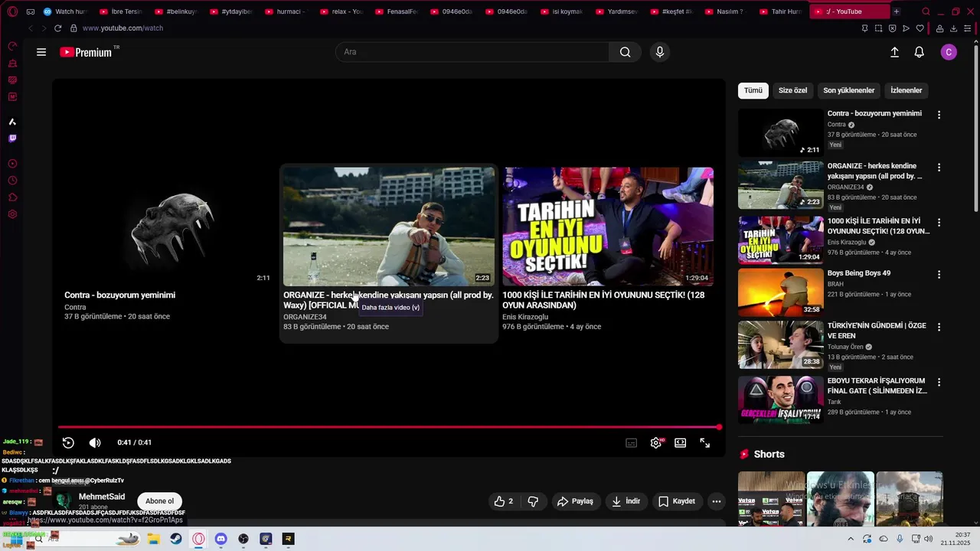Open Twitch in Opera sidebar

[12, 139]
